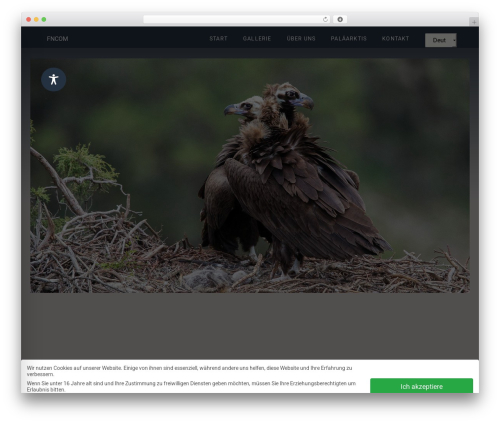Click the FNCOM site logo
The width and height of the screenshot is (500, 423).
(57, 39)
